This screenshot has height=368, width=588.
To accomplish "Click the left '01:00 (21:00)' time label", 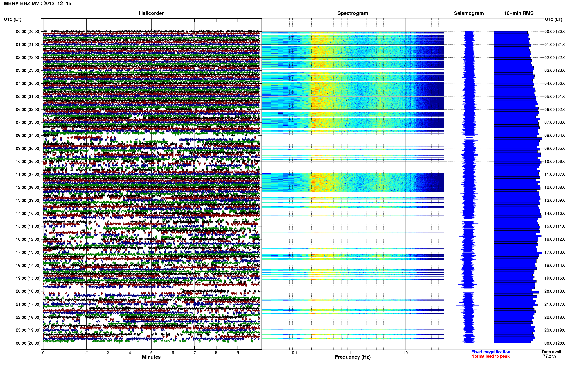I will [x=28, y=44].
